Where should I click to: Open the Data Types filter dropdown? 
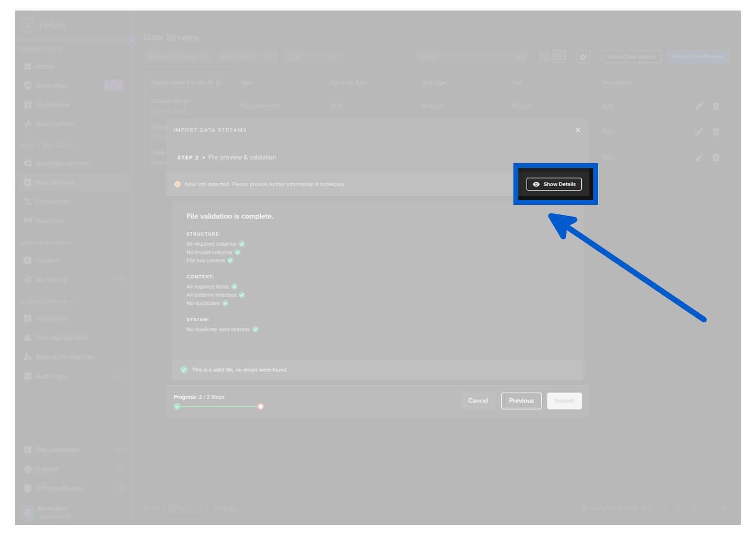coord(246,57)
